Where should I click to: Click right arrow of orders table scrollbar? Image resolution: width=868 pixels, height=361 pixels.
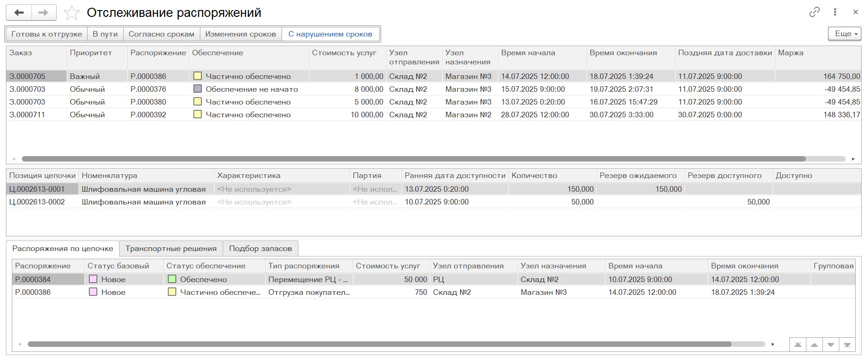(853, 159)
